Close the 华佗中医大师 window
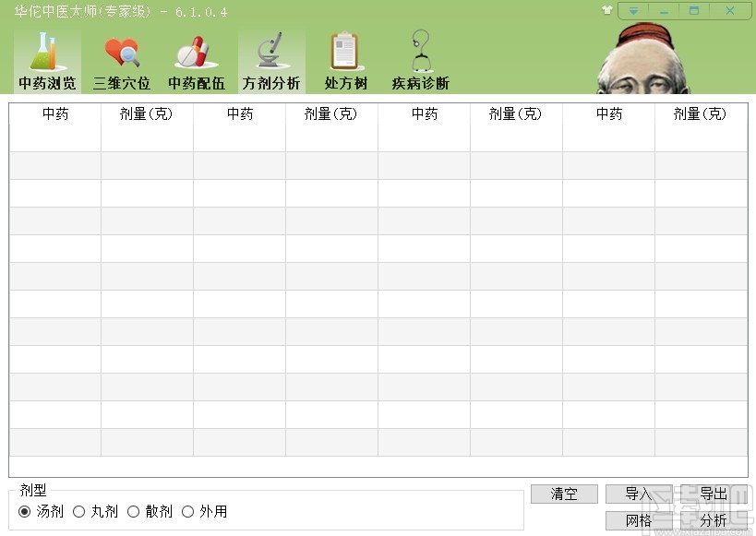Viewport: 756px width, 536px height. pos(730,10)
